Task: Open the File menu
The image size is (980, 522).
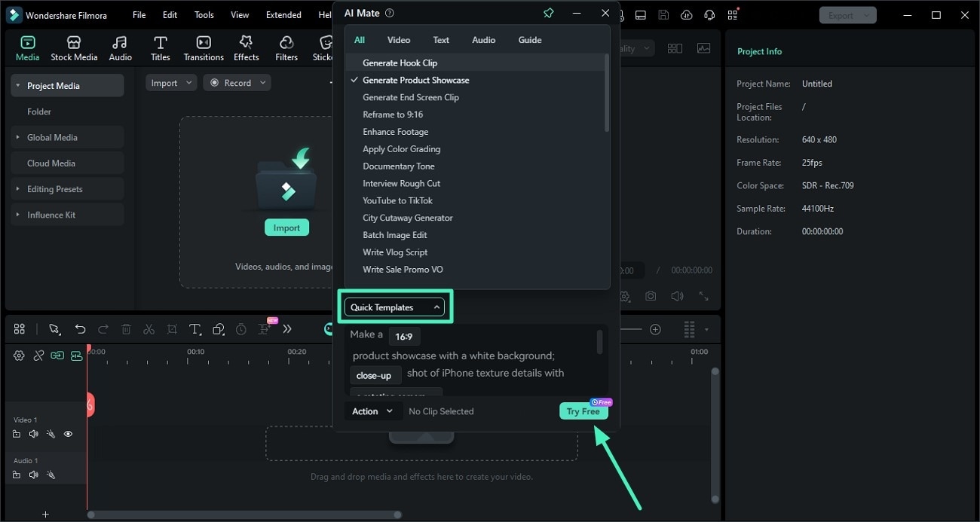Action: coord(139,15)
